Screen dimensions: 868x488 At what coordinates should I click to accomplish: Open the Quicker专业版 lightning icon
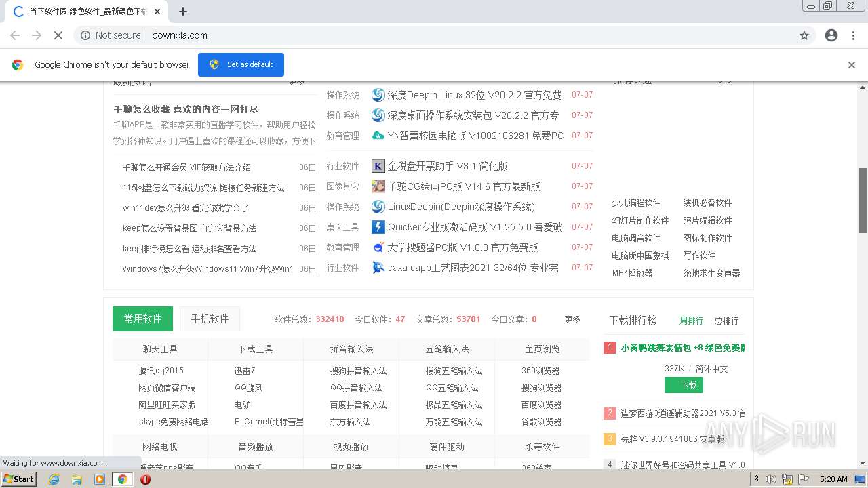(x=378, y=227)
